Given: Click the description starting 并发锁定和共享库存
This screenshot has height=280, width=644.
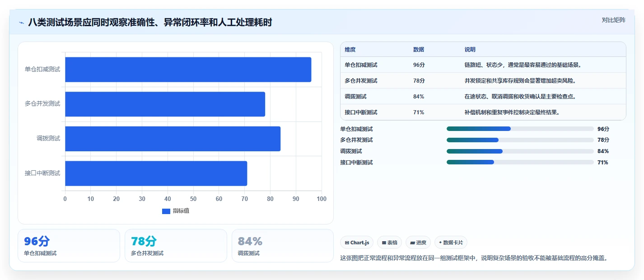Looking at the screenshot, I should coord(520,81).
